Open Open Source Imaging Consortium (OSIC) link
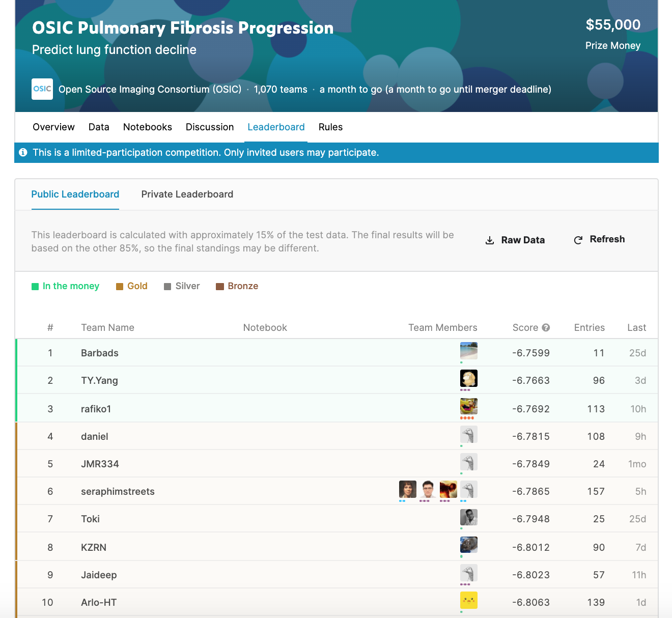Viewport: 672px width, 618px height. tap(150, 89)
